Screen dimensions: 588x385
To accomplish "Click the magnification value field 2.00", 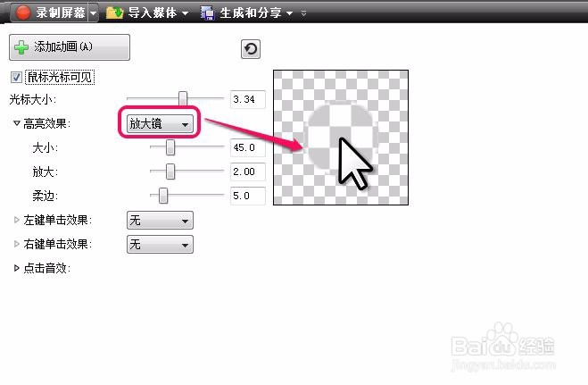I will point(248,172).
